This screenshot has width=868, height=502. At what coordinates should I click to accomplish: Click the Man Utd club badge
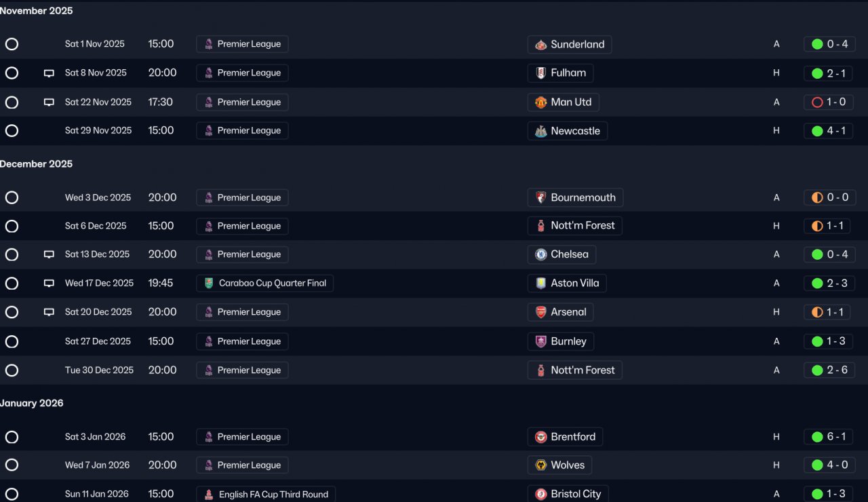tap(540, 102)
